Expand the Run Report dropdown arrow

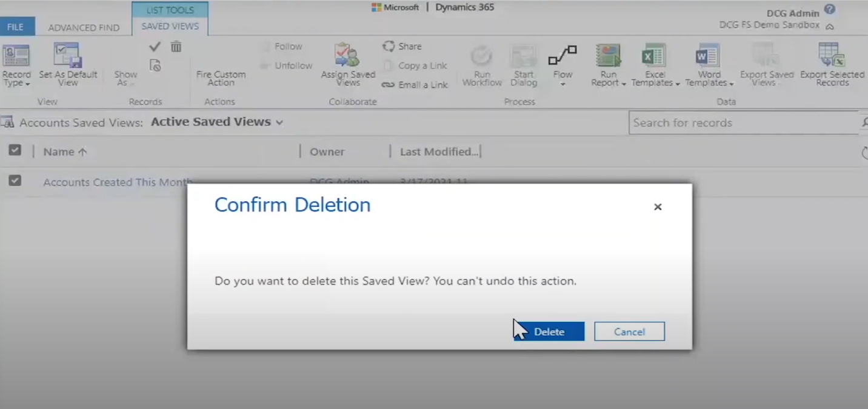click(x=624, y=84)
